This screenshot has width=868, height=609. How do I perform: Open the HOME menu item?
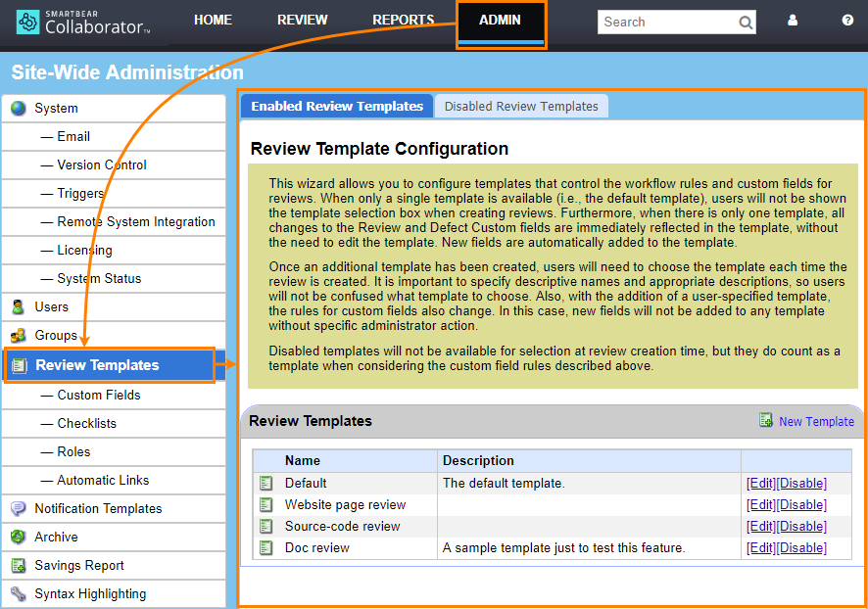pos(213,20)
